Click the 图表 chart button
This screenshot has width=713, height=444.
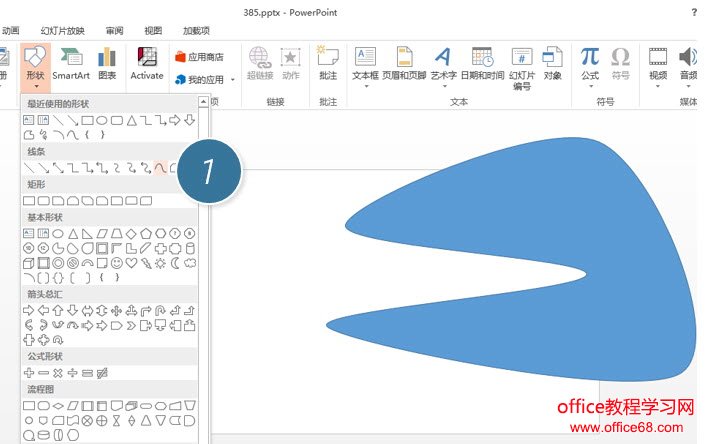[x=107, y=64]
